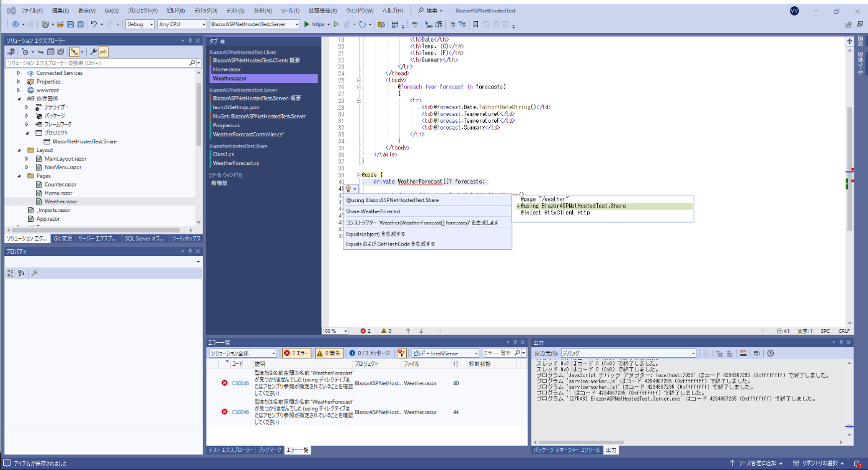Toggle word wrap icon in Output panel

pos(756,353)
